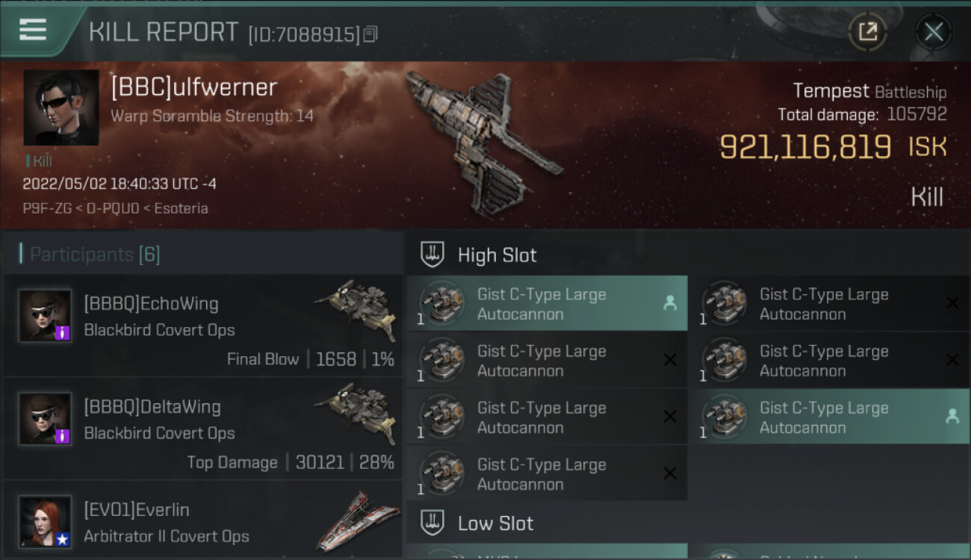
Task: Open ulfwerner's character portrait
Action: (x=61, y=108)
